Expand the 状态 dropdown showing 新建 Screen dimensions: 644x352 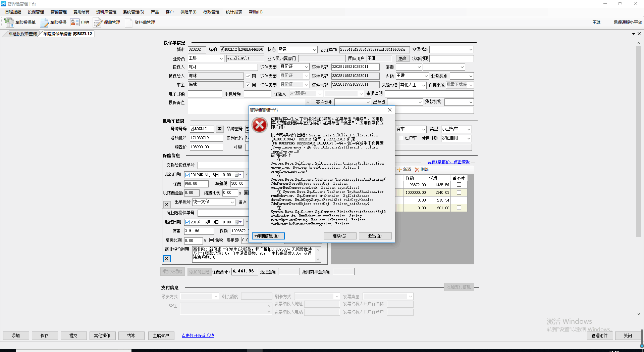tap(314, 50)
